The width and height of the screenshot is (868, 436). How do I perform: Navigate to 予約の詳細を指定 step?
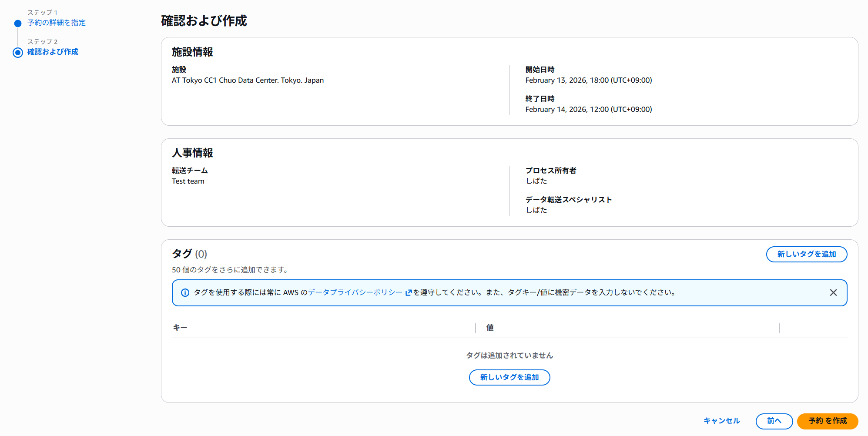point(56,23)
